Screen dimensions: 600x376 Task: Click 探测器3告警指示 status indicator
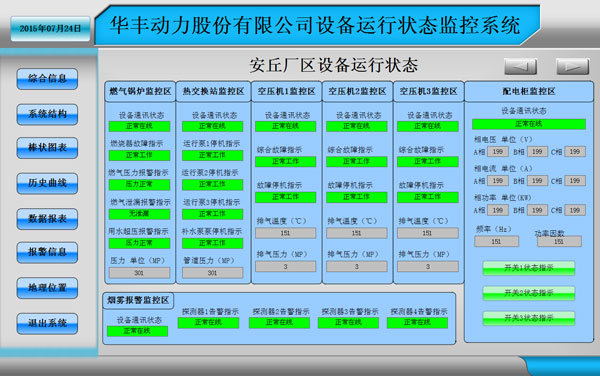point(348,323)
